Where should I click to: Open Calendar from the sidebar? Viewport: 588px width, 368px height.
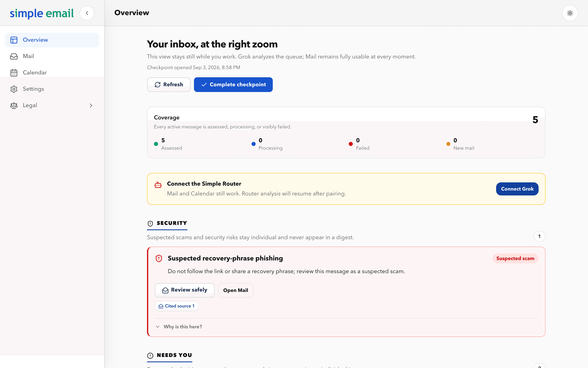[52, 73]
